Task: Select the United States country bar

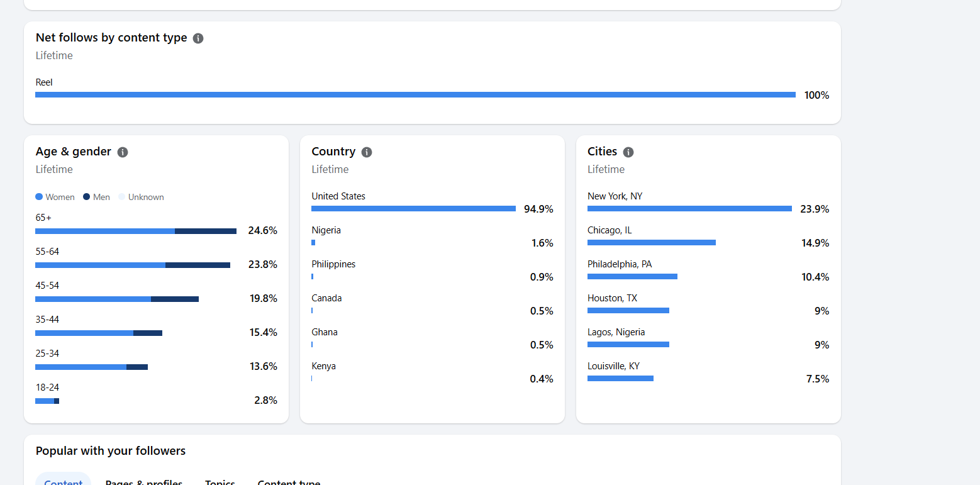Action: point(413,209)
